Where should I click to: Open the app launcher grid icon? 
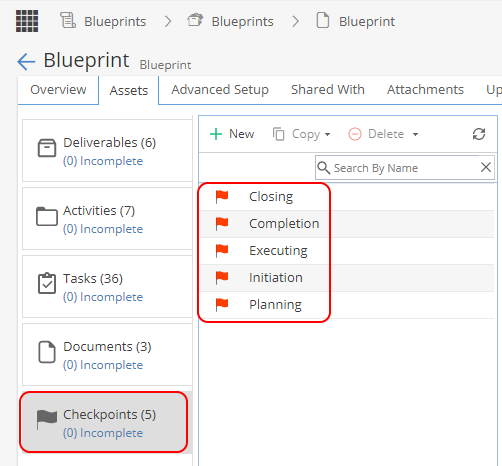pyautogui.click(x=27, y=21)
